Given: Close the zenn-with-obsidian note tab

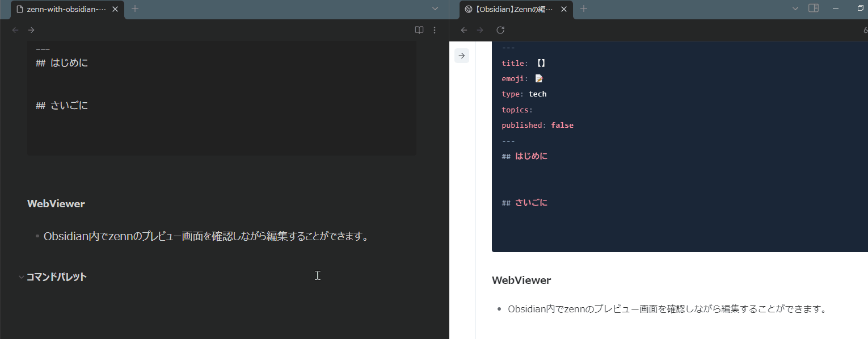Looking at the screenshot, I should click(115, 9).
